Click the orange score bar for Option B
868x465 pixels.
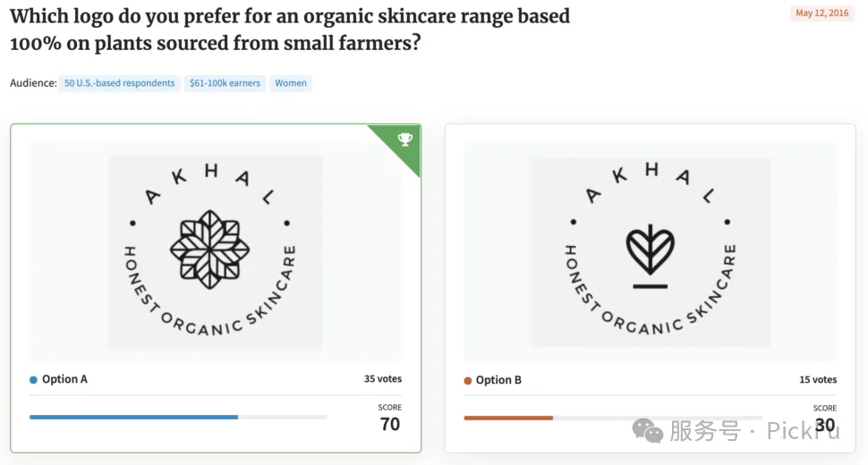pyautogui.click(x=508, y=418)
